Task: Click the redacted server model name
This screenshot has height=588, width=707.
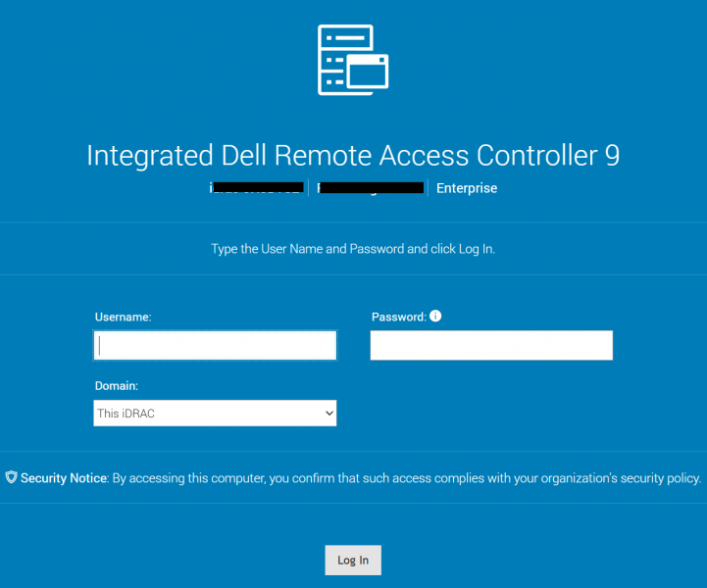Action: [371, 188]
